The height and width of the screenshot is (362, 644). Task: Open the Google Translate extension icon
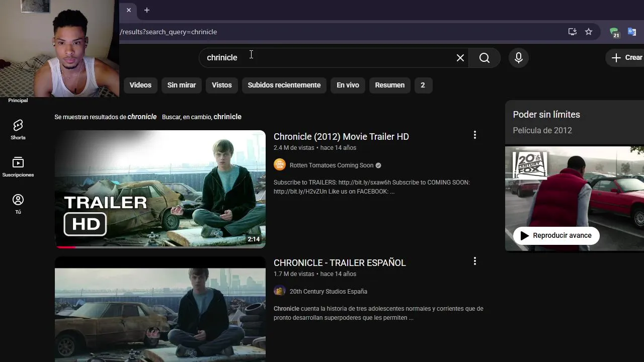632,32
